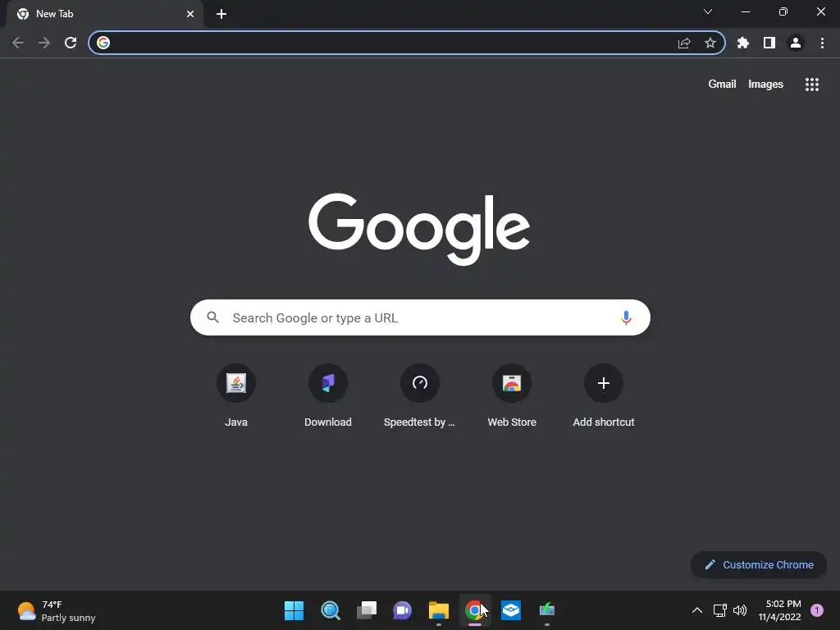Viewport: 840px width, 630px height.
Task: Start voice search with microphone icon
Action: [626, 317]
